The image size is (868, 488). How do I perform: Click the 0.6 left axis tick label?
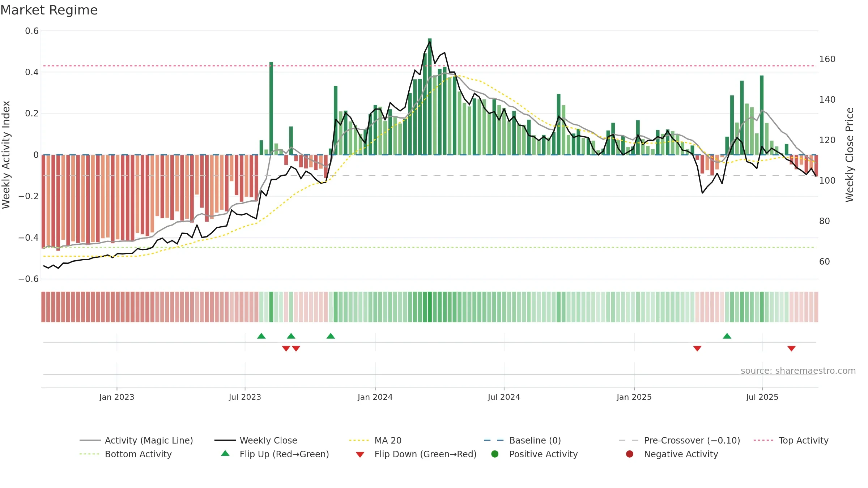pyautogui.click(x=32, y=31)
